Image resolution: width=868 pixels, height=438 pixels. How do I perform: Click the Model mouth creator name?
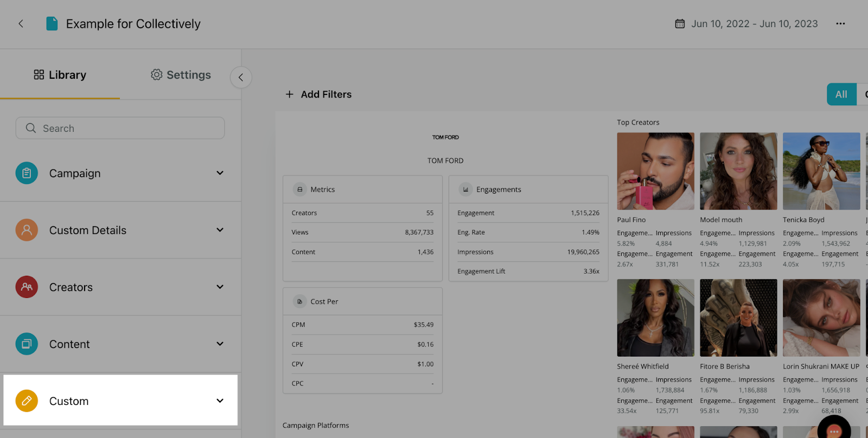pos(721,220)
